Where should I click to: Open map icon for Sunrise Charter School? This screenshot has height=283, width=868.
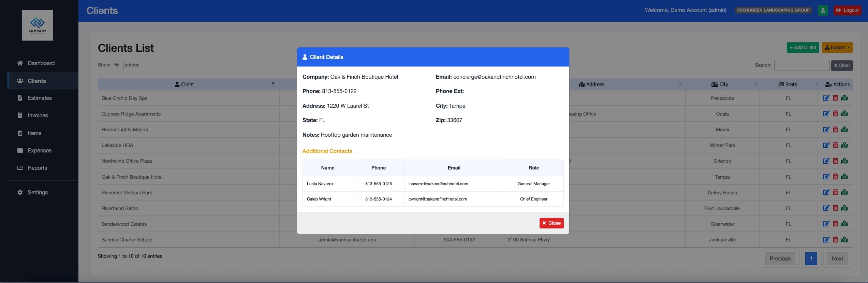click(844, 239)
